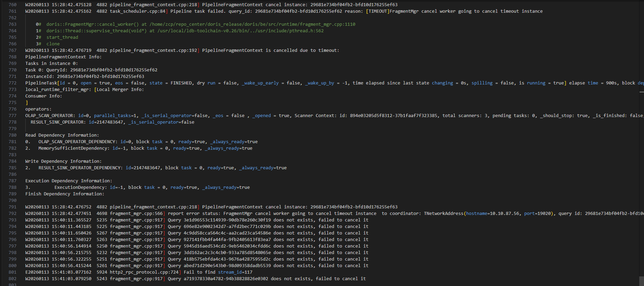
Task: Click RESULT_SINK_OPERATOR on line 778
Action: point(57,122)
